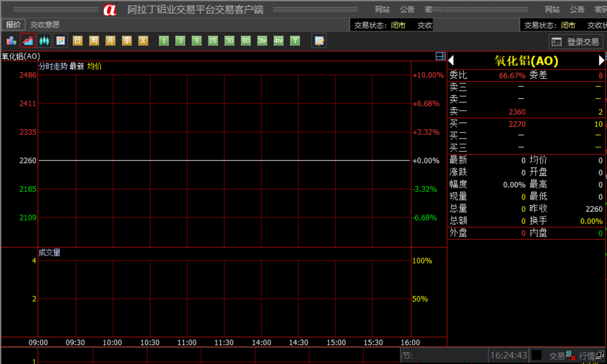Viewport: 607px width, 364px height.
Task: Click the 最新 legend label in chart
Action: [77, 66]
